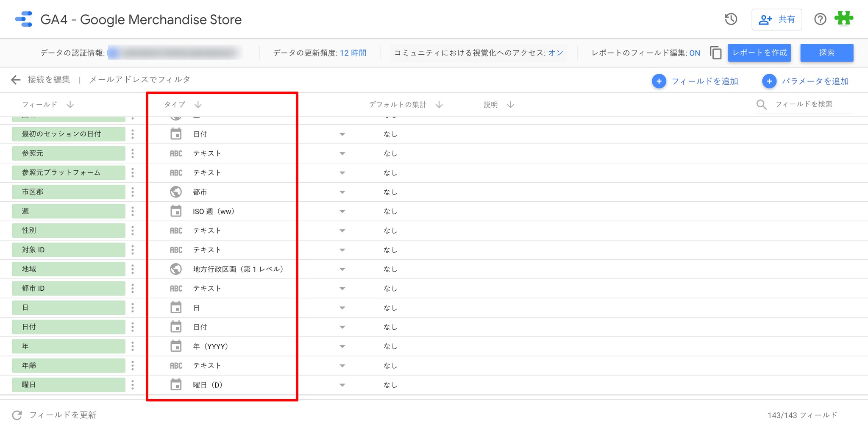Image resolution: width=868 pixels, height=431 pixels.
Task: Open three-dot menu for 参照元プラットフォーム
Action: click(x=133, y=172)
